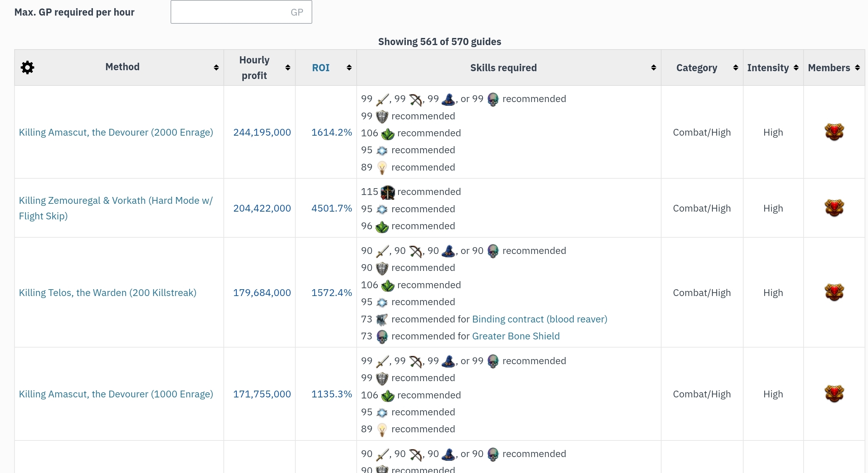Viewport: 868px width, 473px height.
Task: Click the members badge in Telos row
Action: (834, 293)
